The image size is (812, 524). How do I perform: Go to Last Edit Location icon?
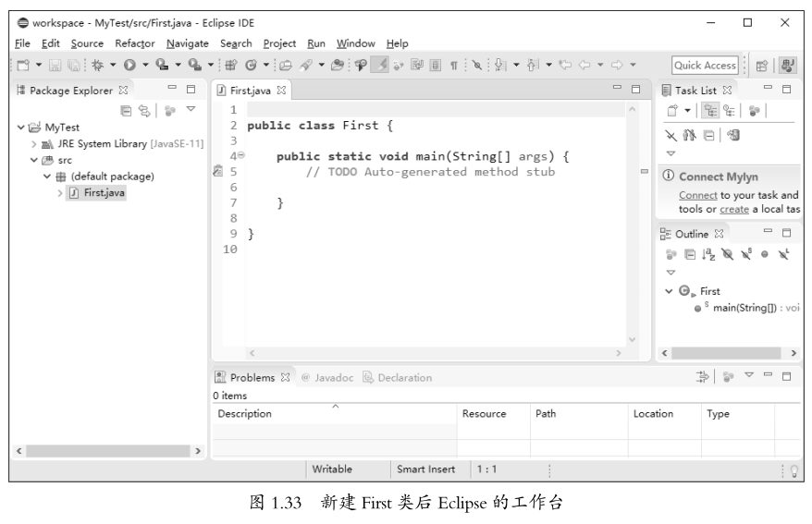point(565,66)
